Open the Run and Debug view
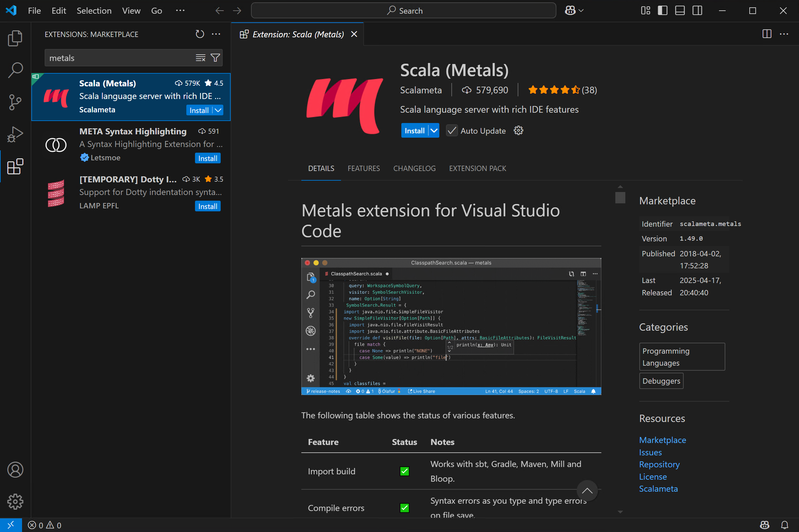Image resolution: width=799 pixels, height=532 pixels. pos(15,134)
